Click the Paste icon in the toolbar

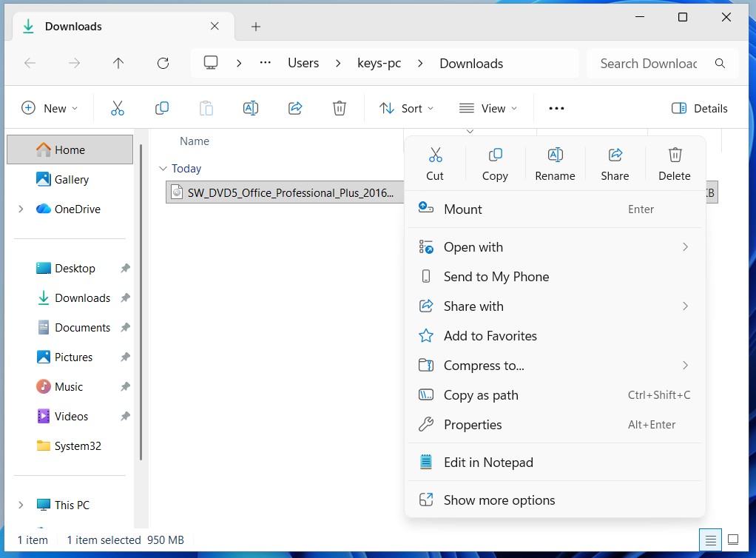(206, 108)
